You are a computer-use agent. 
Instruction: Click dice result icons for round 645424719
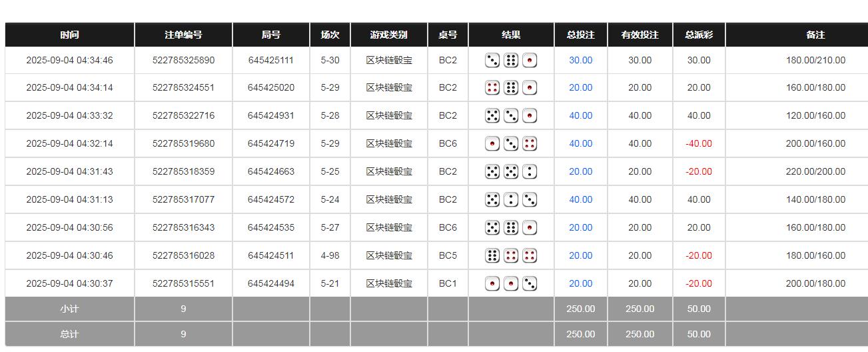(511, 143)
